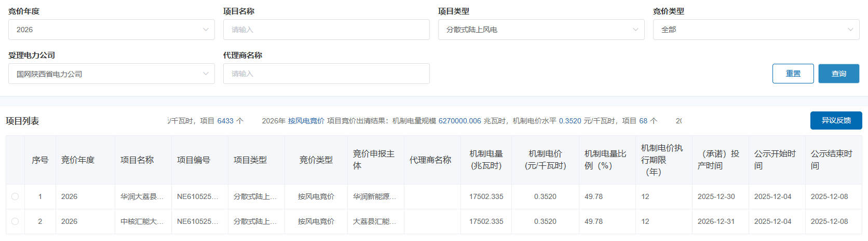Click the 项目编号 cell in row 1

tap(197, 196)
